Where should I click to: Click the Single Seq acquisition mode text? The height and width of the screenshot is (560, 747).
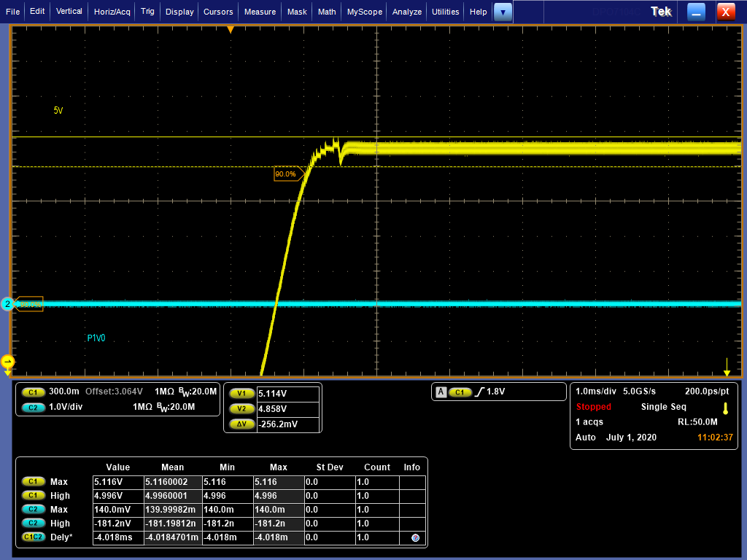point(664,407)
